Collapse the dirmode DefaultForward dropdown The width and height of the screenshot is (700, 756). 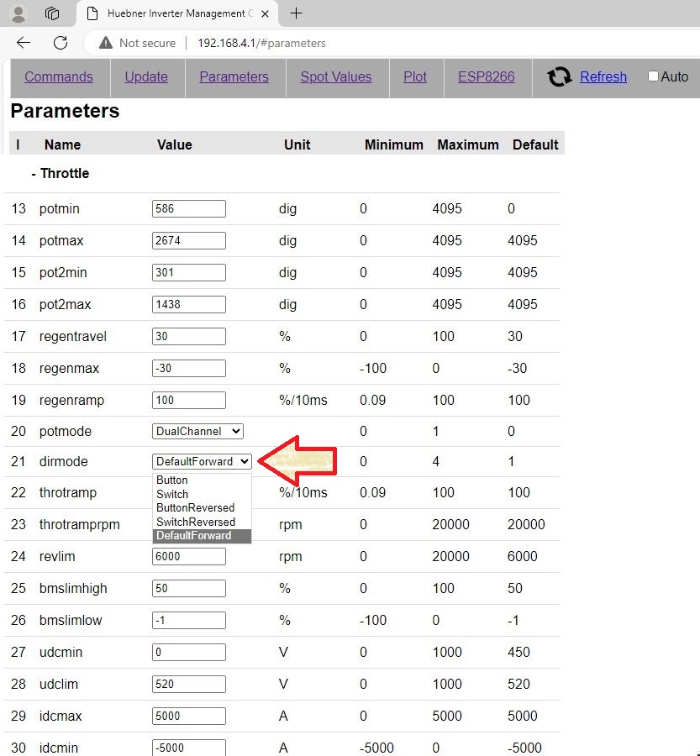point(203,461)
